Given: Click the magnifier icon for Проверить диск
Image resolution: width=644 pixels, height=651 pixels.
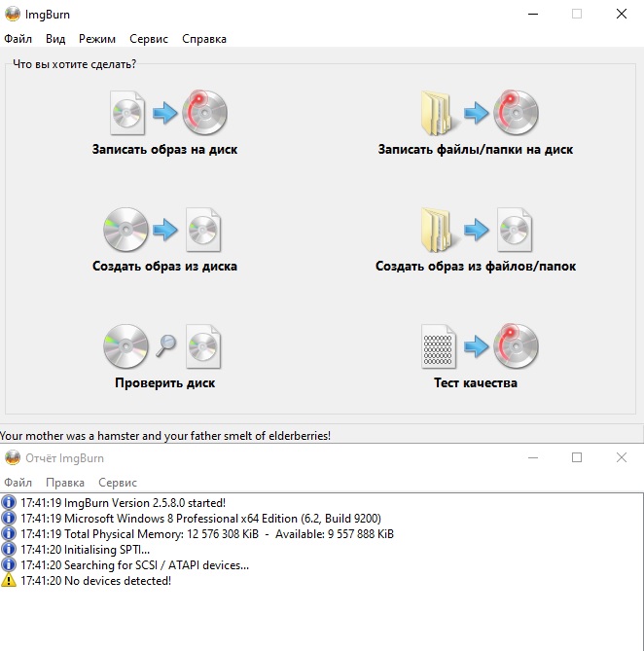Looking at the screenshot, I should click(x=165, y=345).
